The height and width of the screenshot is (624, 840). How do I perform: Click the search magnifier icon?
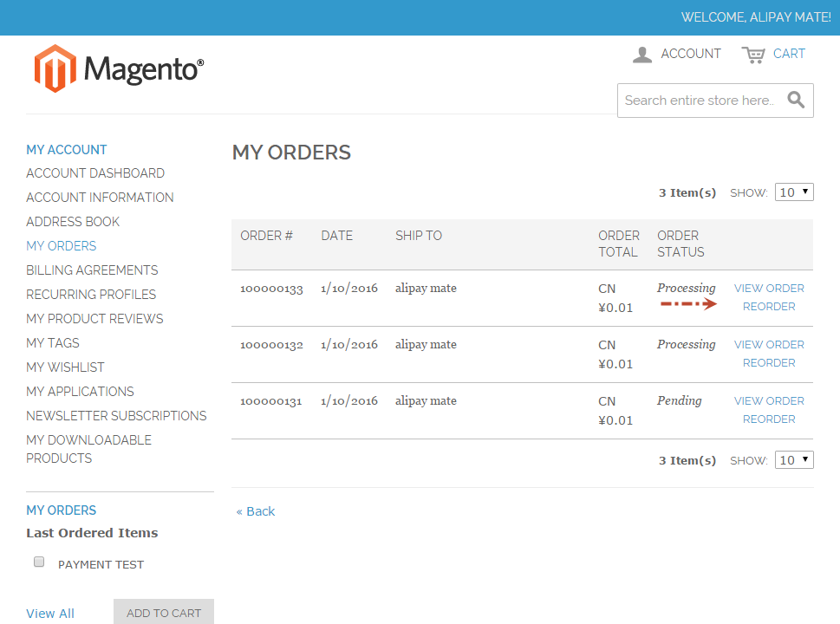click(796, 100)
